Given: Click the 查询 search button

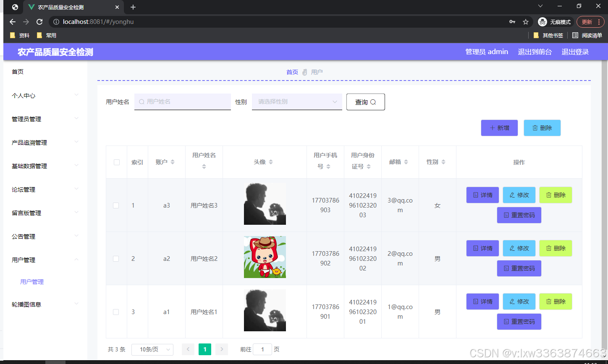Looking at the screenshot, I should (365, 102).
